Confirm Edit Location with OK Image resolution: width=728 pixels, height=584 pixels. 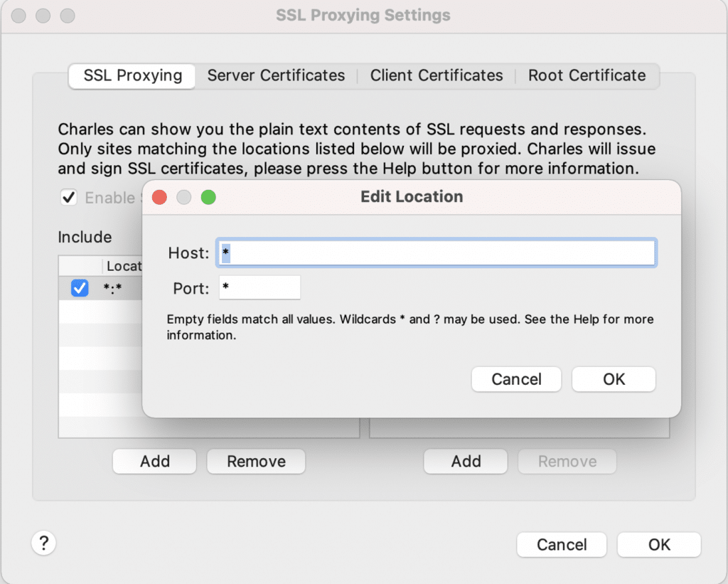point(614,379)
